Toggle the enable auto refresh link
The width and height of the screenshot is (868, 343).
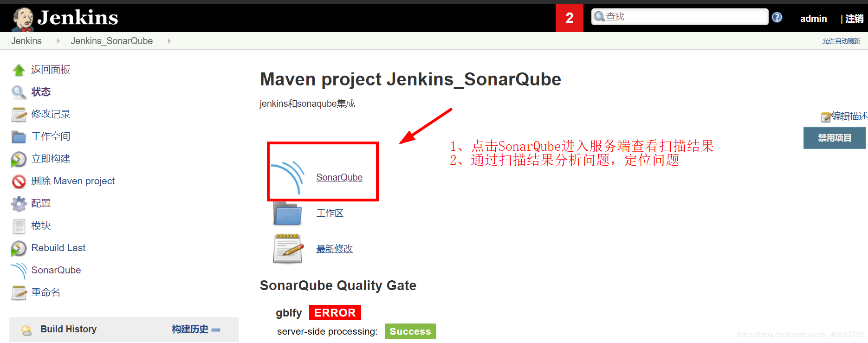click(841, 41)
